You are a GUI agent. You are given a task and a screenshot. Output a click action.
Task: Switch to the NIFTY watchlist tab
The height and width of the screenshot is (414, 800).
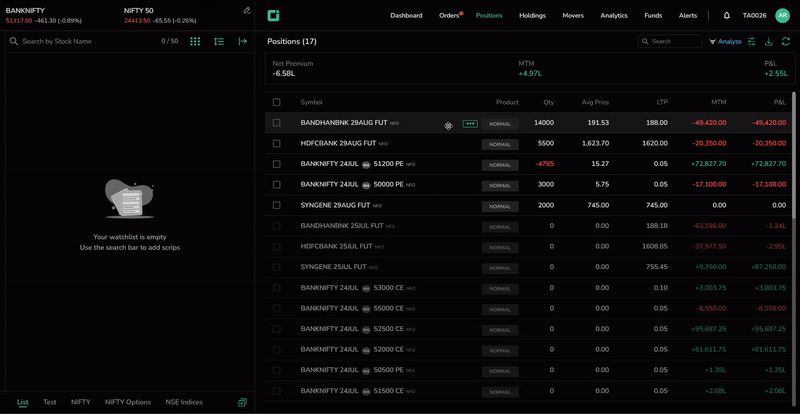[x=81, y=402]
